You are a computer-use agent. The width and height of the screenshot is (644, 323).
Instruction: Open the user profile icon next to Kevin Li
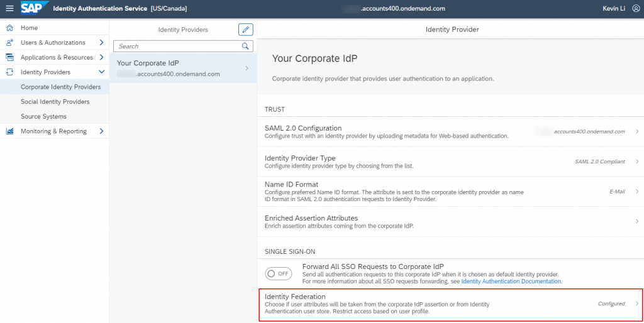pyautogui.click(x=635, y=9)
